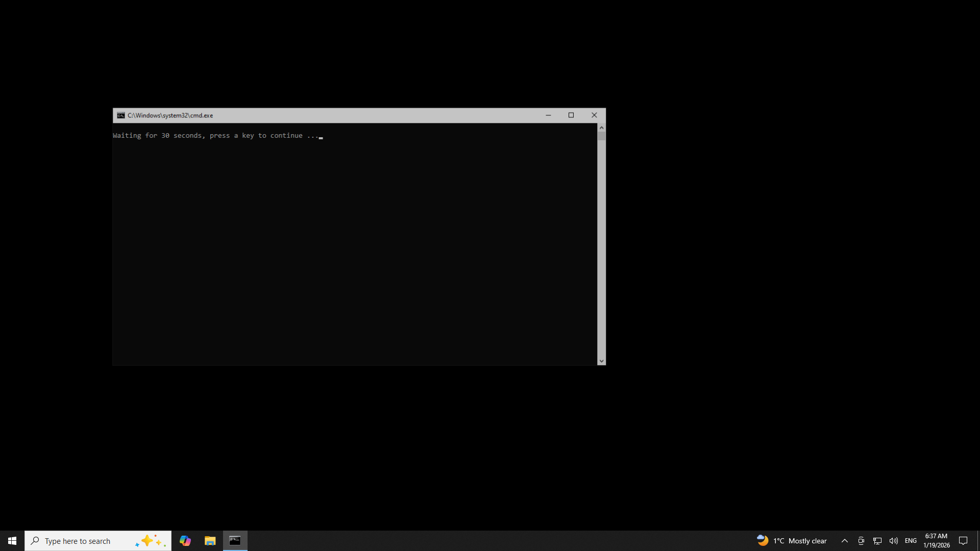This screenshot has width=980, height=551.
Task: Click the scrollbar up arrow in cmd
Action: (x=601, y=128)
